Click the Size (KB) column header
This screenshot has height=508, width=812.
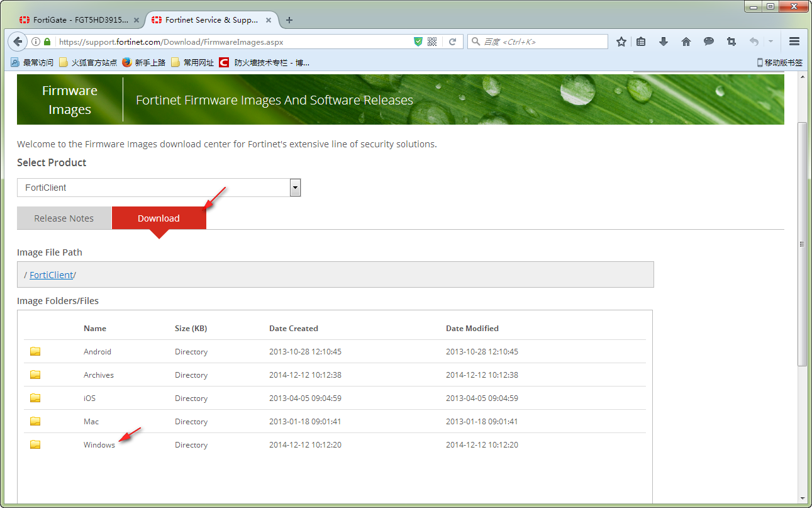click(x=191, y=329)
